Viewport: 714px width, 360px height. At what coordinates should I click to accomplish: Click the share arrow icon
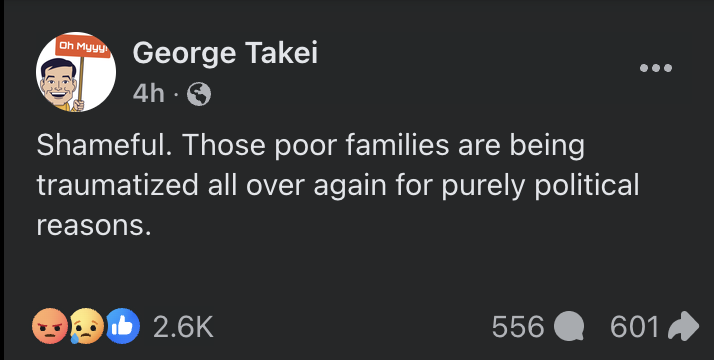[x=683, y=326]
